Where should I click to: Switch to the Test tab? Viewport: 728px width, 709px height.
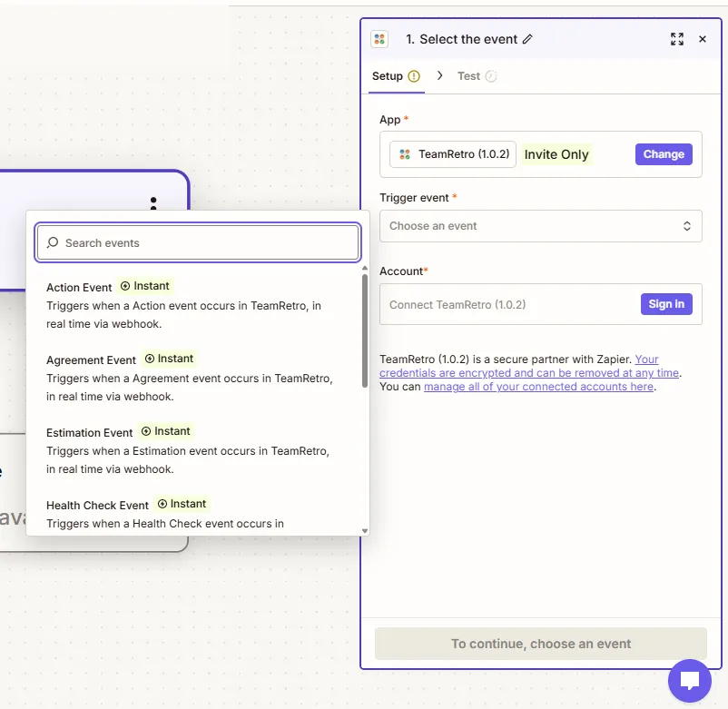pyautogui.click(x=477, y=76)
